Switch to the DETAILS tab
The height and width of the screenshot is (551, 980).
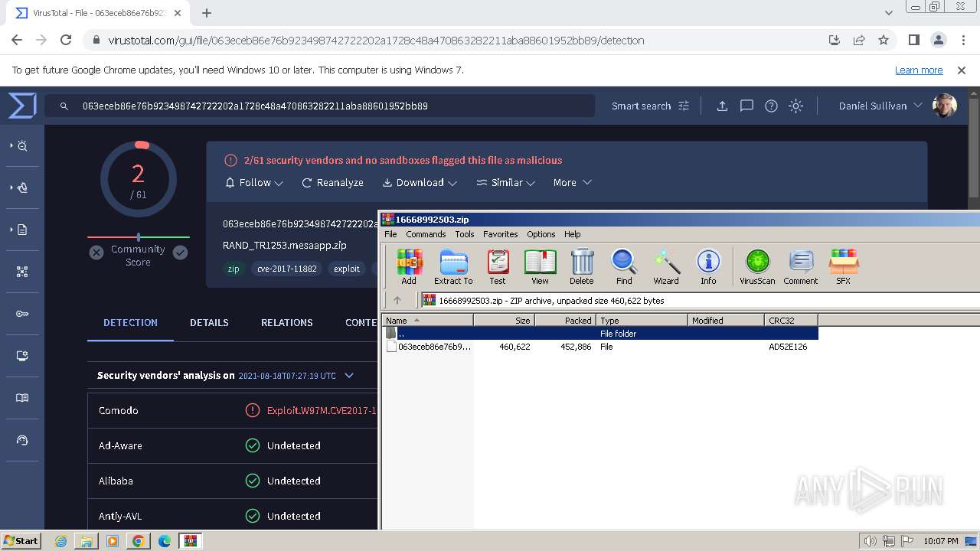209,322
